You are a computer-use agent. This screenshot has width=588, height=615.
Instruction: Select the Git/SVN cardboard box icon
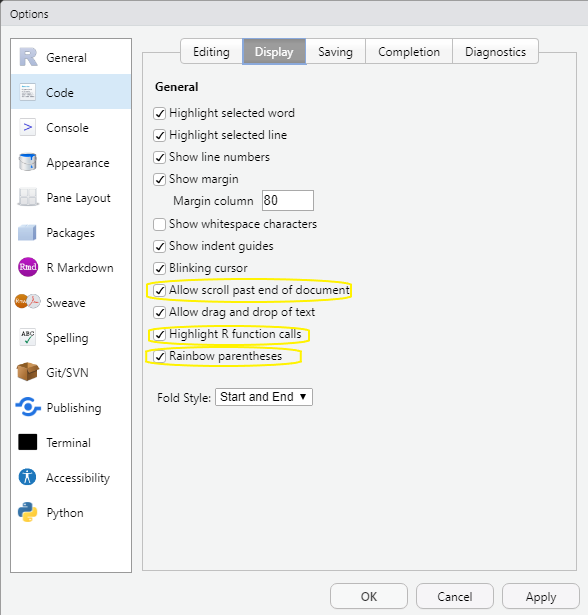coord(27,372)
